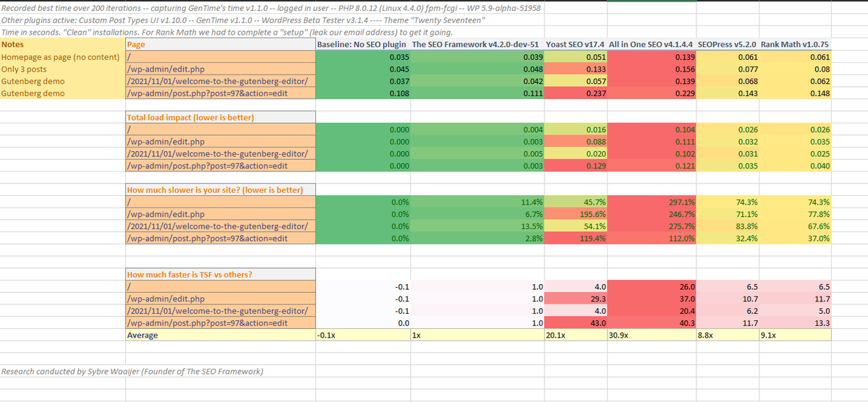Click the Yoast 195.6% slowdown cell
Viewport: 868px width, 402px height.
tap(576, 215)
